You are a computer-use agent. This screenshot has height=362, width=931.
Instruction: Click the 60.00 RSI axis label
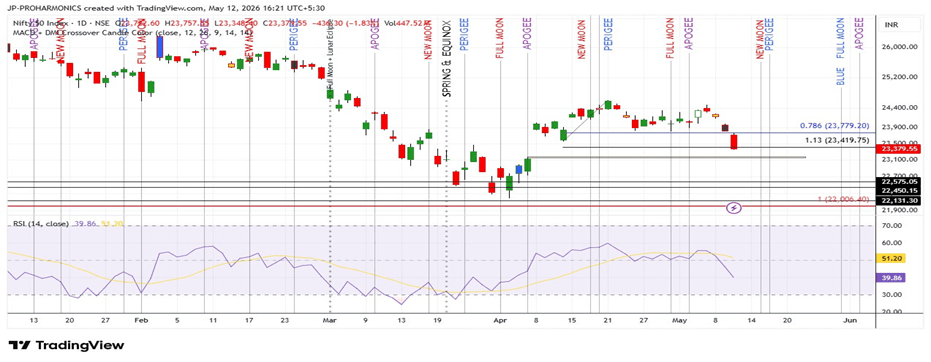tap(893, 243)
